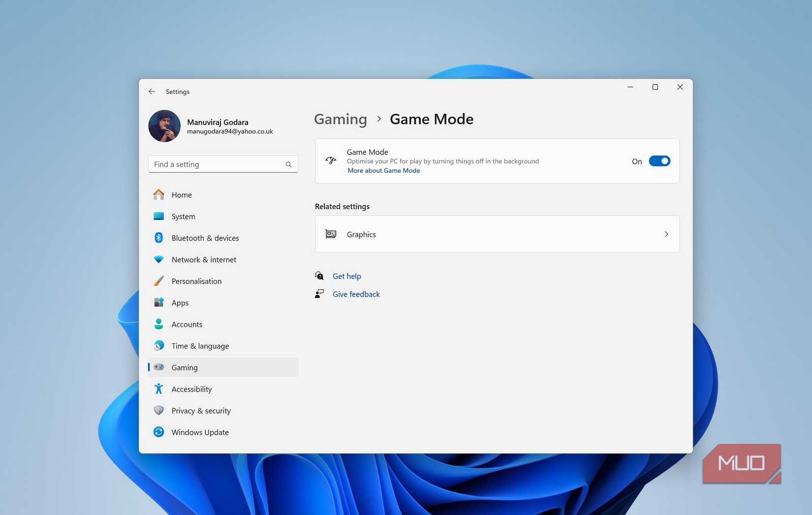The image size is (812, 515).
Task: Click the Home house icon
Action: pos(158,195)
